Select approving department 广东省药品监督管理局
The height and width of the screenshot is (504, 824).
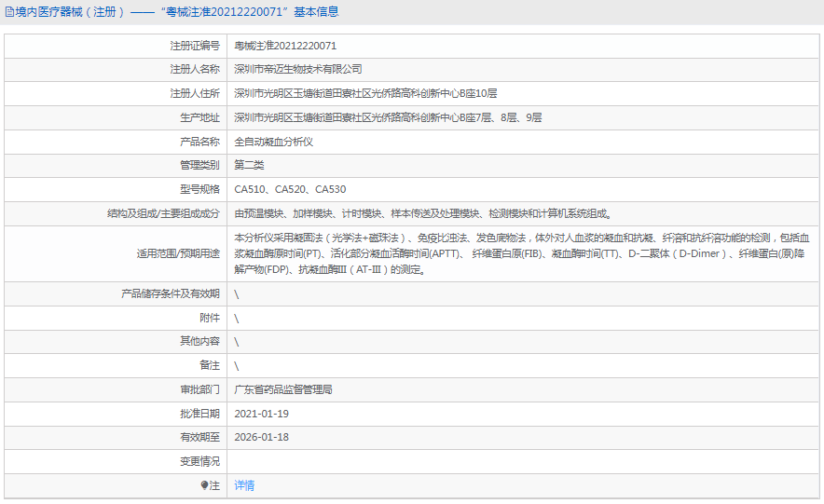click(283, 389)
